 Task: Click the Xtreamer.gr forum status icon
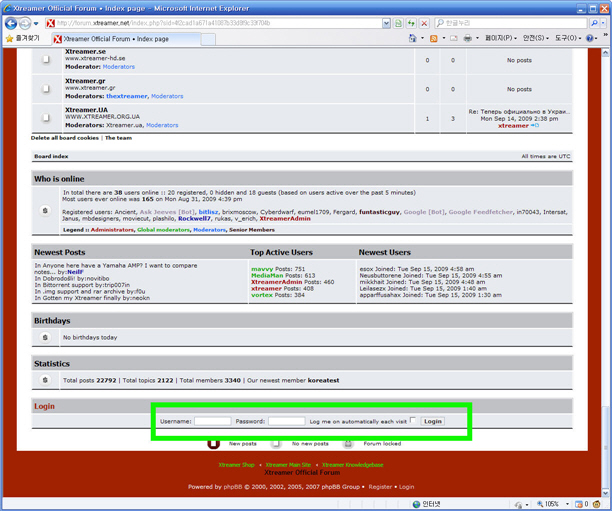click(x=46, y=89)
